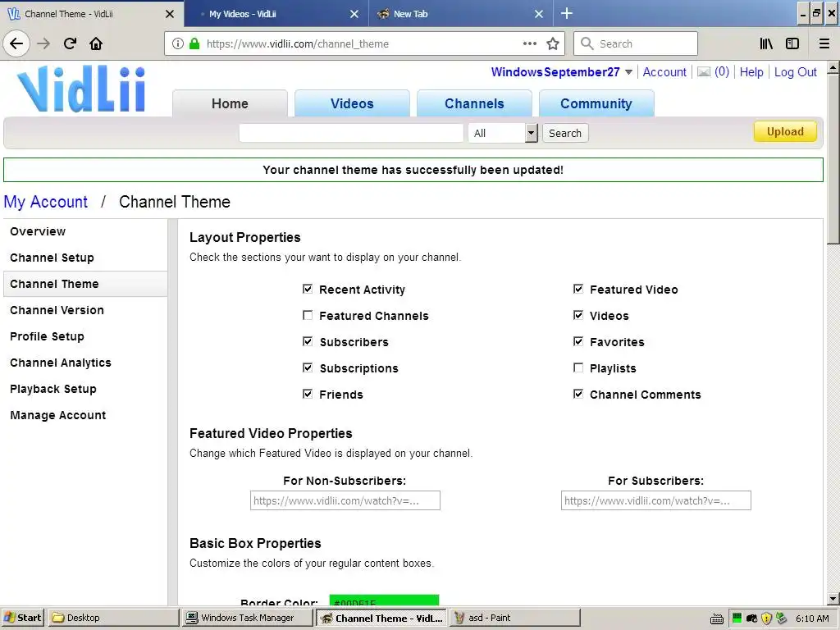
Task: Bookmark this page with the star icon
Action: pos(553,44)
